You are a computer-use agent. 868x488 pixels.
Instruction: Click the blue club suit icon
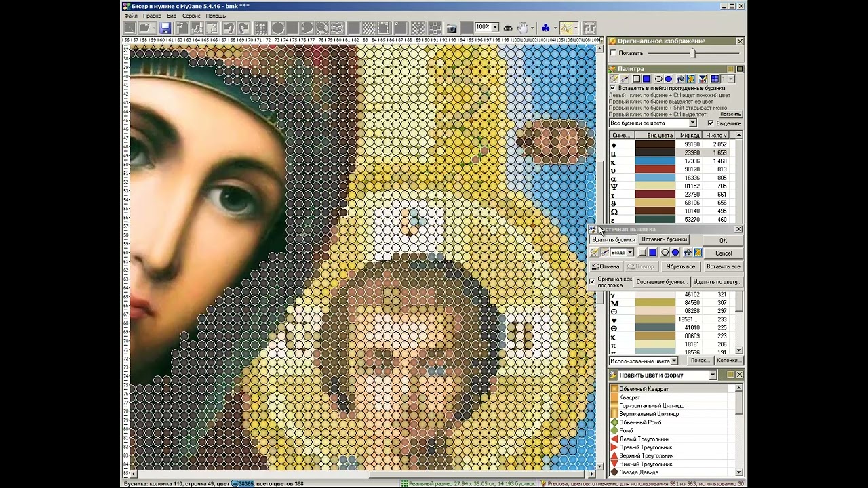coord(545,28)
